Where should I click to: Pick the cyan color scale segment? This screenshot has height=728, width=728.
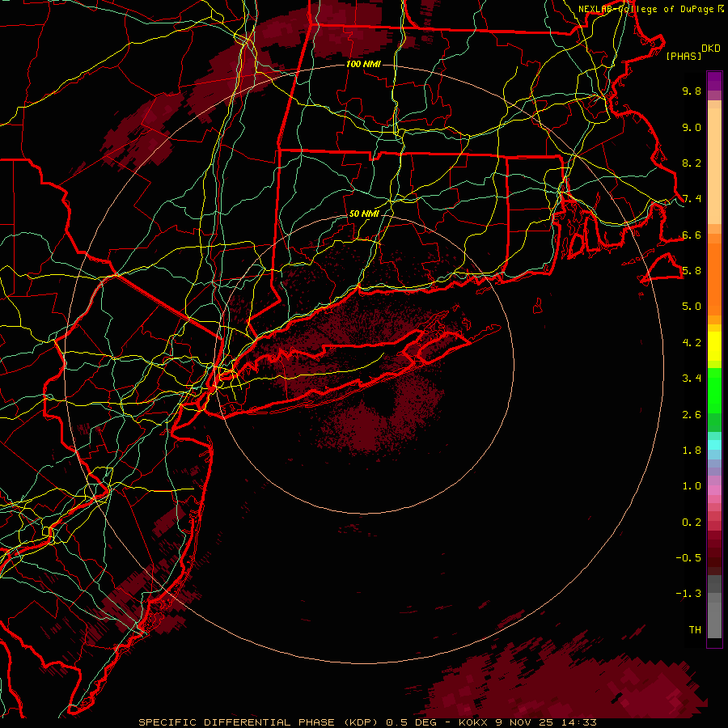(714, 445)
